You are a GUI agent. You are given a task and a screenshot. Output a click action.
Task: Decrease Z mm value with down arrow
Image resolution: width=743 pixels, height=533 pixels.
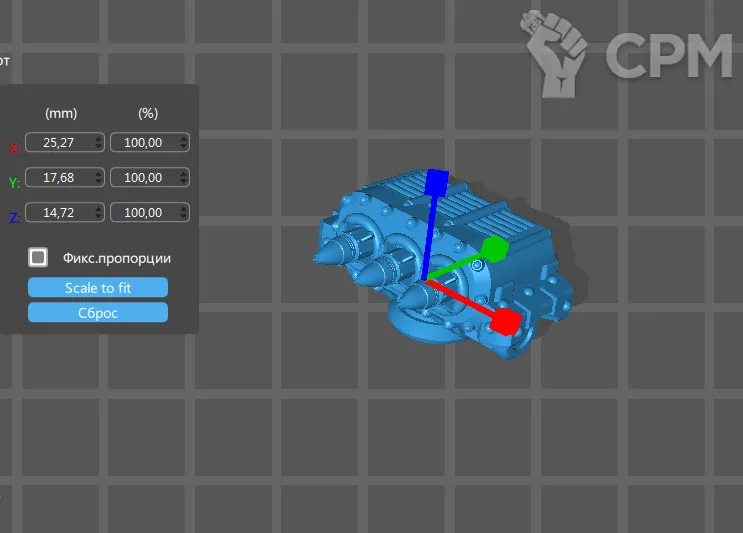(x=97, y=217)
